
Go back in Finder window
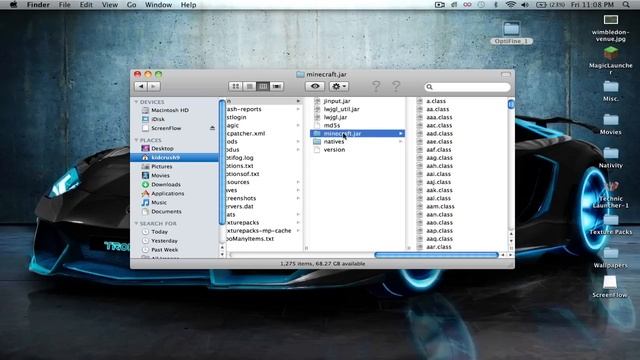[x=141, y=87]
